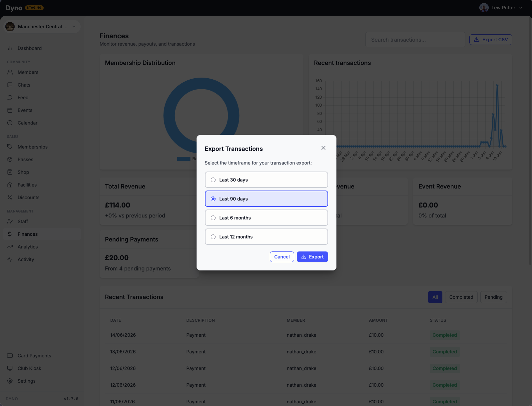Click the Passes box icon
Viewport: 532px width, 406px height.
click(10, 160)
